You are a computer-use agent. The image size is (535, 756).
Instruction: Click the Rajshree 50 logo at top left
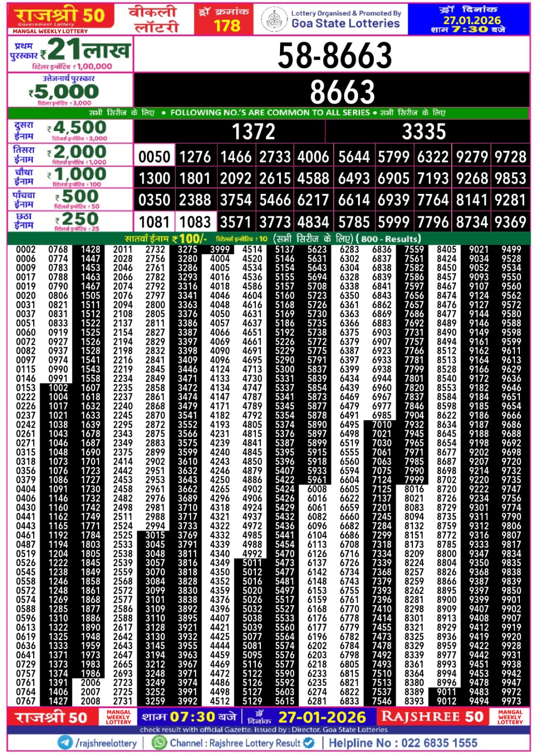pos(61,18)
